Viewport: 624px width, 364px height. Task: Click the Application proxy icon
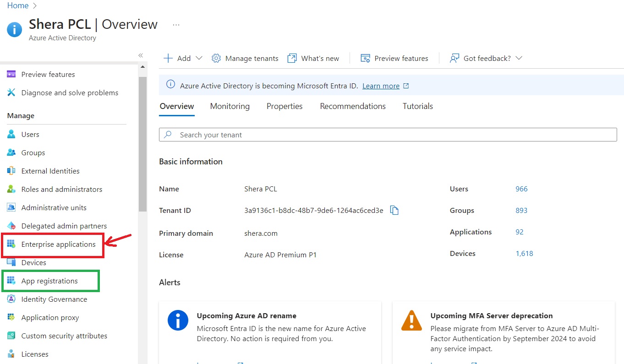click(11, 317)
